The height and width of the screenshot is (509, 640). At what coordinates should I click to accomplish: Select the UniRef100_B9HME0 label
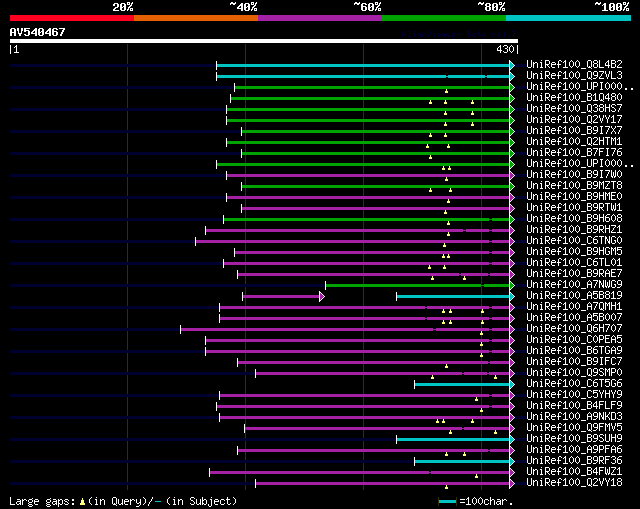(574, 197)
